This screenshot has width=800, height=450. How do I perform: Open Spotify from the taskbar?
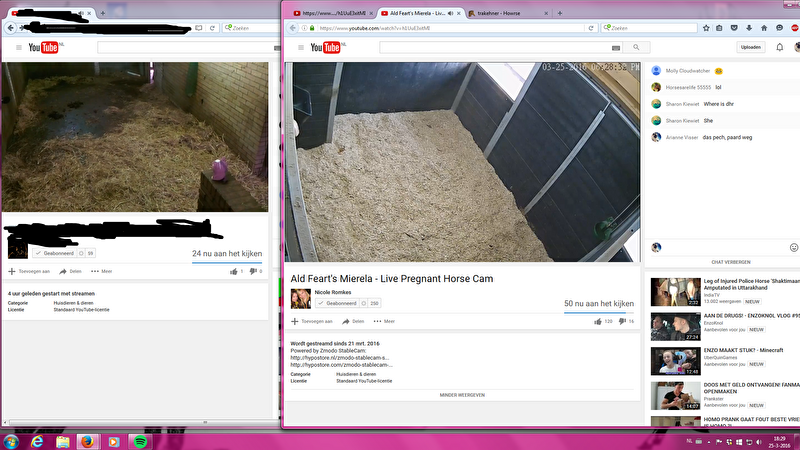139,440
